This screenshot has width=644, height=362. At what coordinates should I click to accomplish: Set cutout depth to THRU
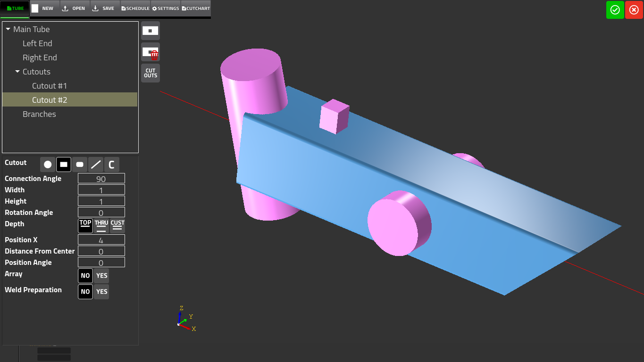(101, 226)
